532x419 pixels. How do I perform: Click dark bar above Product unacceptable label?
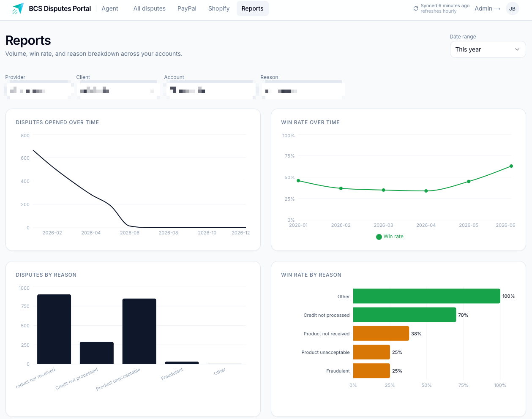click(x=139, y=331)
